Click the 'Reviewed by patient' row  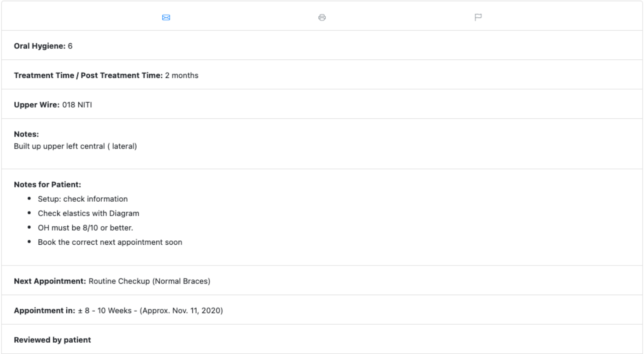[x=52, y=340]
